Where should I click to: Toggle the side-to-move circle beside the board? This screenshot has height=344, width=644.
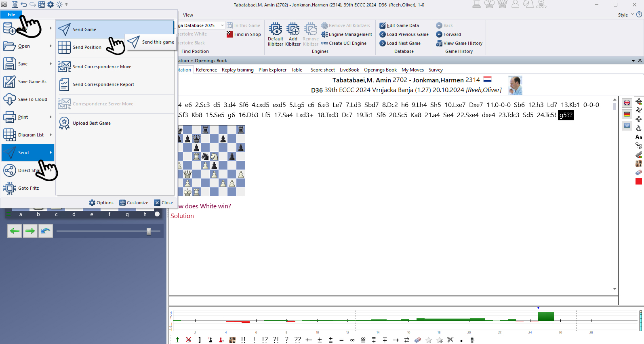pos(157,214)
